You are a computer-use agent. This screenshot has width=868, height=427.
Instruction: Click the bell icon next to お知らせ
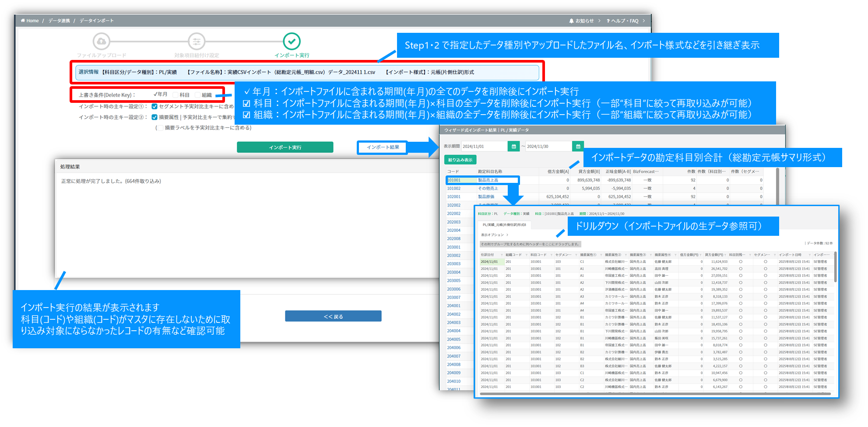571,21
